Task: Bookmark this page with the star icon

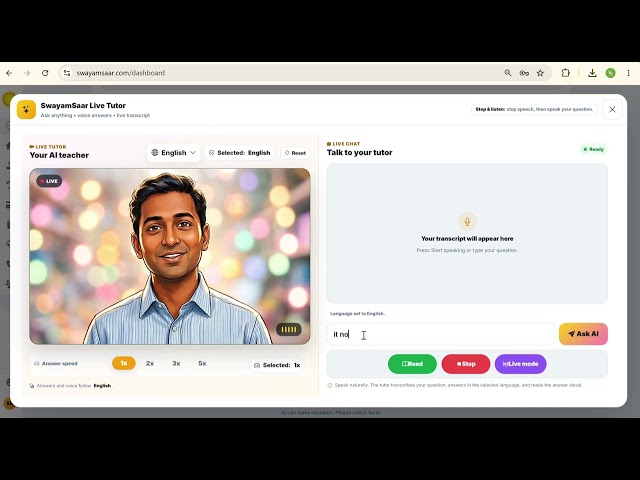Action: point(540,73)
